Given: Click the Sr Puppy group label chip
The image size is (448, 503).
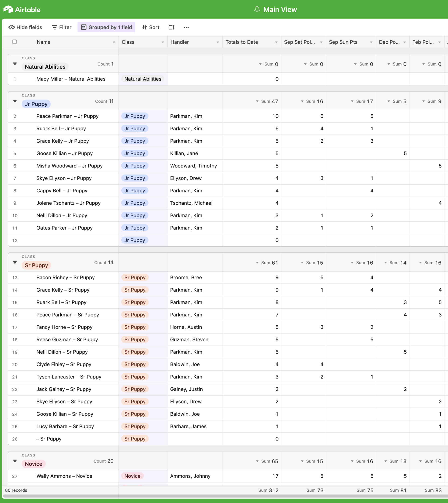Looking at the screenshot, I should click(x=36, y=265).
